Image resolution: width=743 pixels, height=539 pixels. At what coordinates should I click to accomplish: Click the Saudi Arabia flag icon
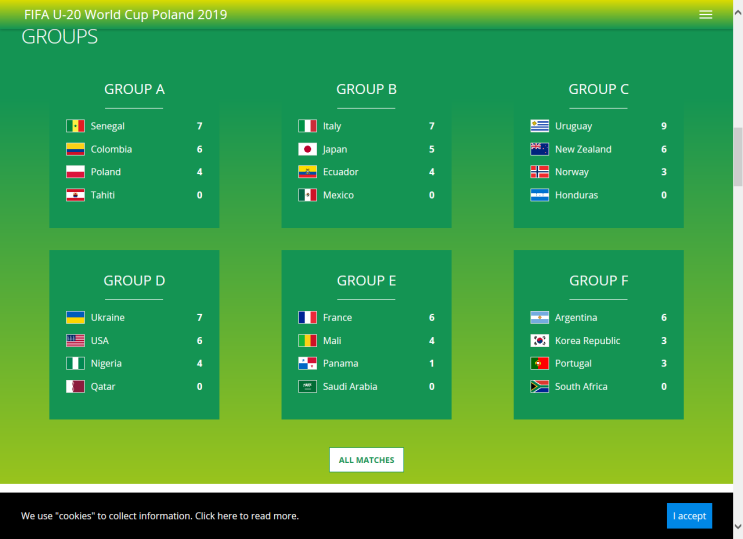[x=308, y=387]
